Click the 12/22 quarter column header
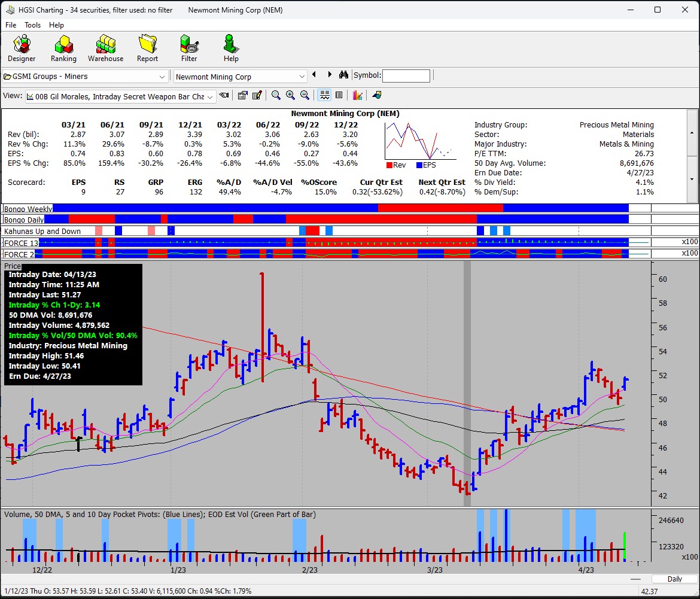Viewport: 700px width, 599px height. 346,125
